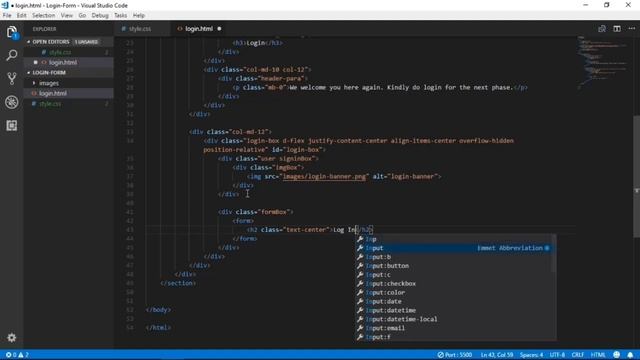Image resolution: width=640 pixels, height=360 pixels.
Task: Choose Input:button suggestion
Action: [453, 266]
